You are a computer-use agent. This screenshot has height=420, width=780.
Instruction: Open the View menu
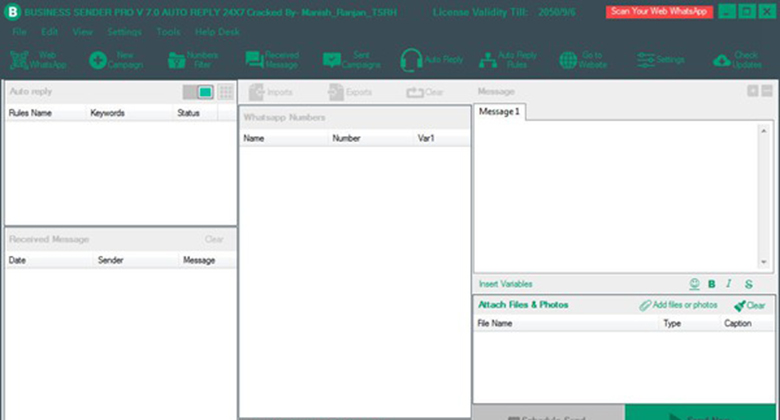point(83,32)
